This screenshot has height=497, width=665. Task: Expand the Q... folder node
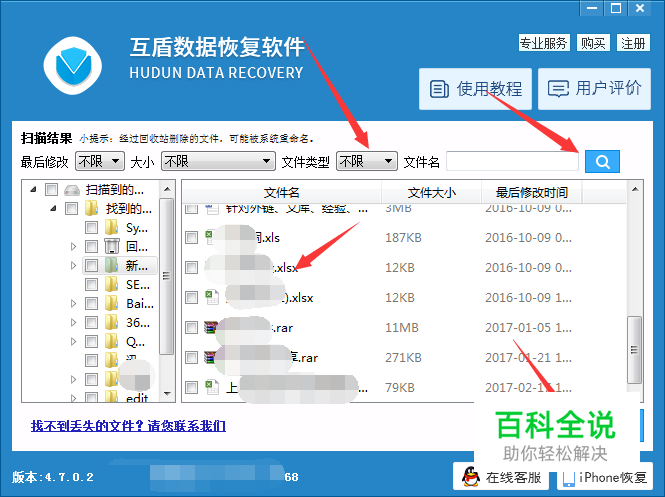[73, 341]
